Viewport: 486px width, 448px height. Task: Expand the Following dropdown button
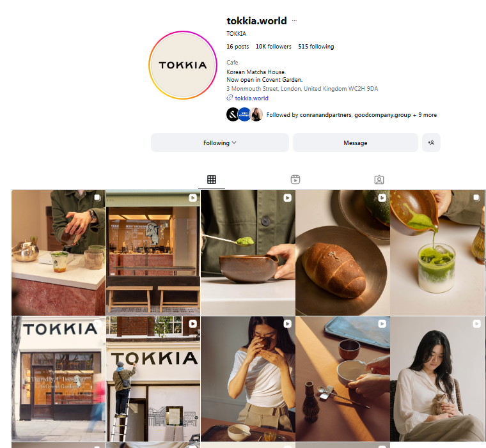(220, 143)
